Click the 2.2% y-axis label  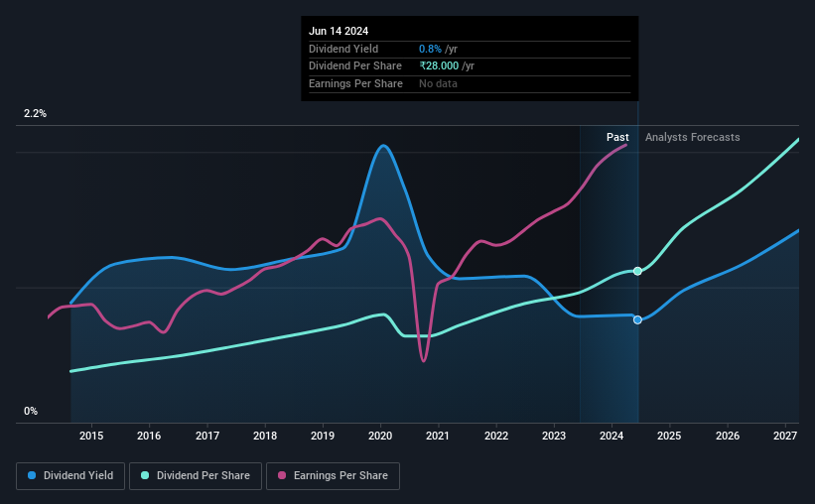coord(35,113)
